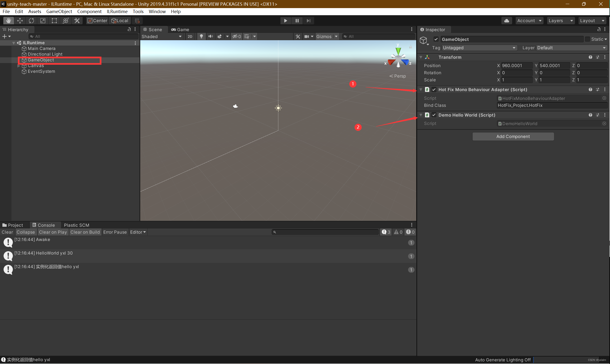Select the Hand tool in toolbar

(8, 21)
